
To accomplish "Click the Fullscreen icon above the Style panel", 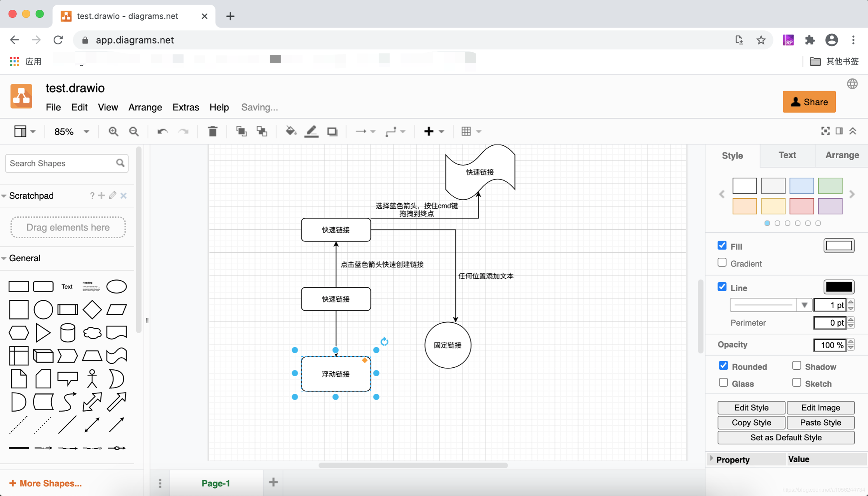I will click(825, 131).
